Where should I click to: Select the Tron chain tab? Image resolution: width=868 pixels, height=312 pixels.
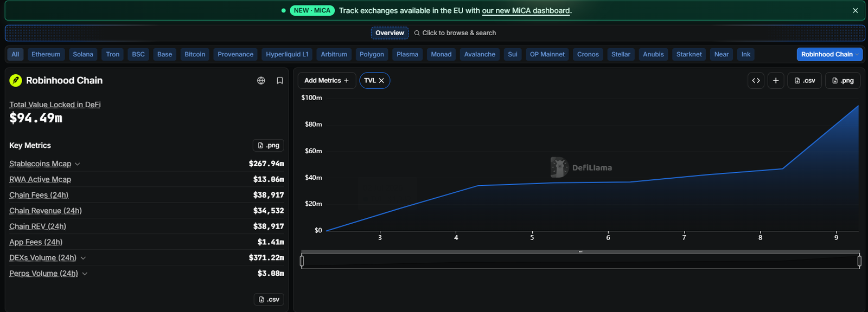[x=113, y=54]
